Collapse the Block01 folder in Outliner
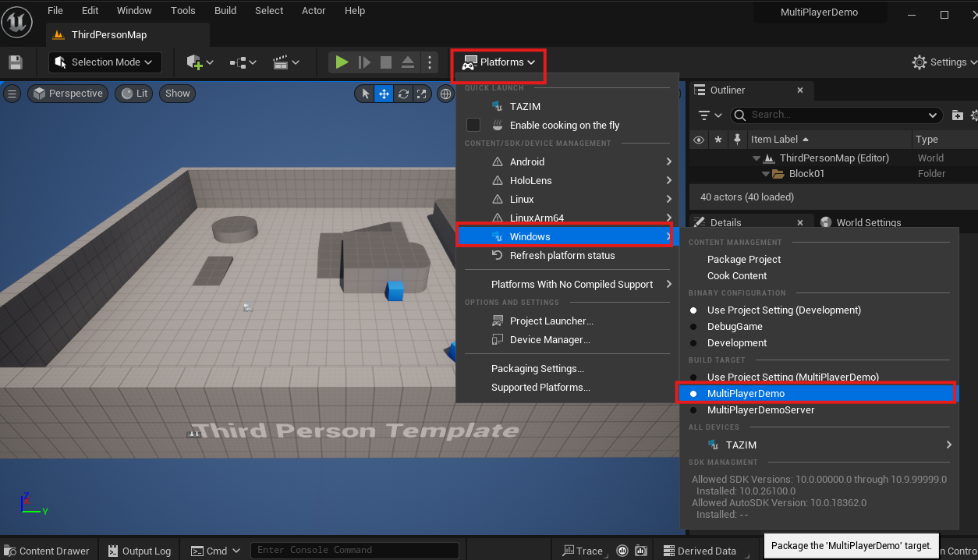This screenshot has height=560, width=978. pos(766,174)
